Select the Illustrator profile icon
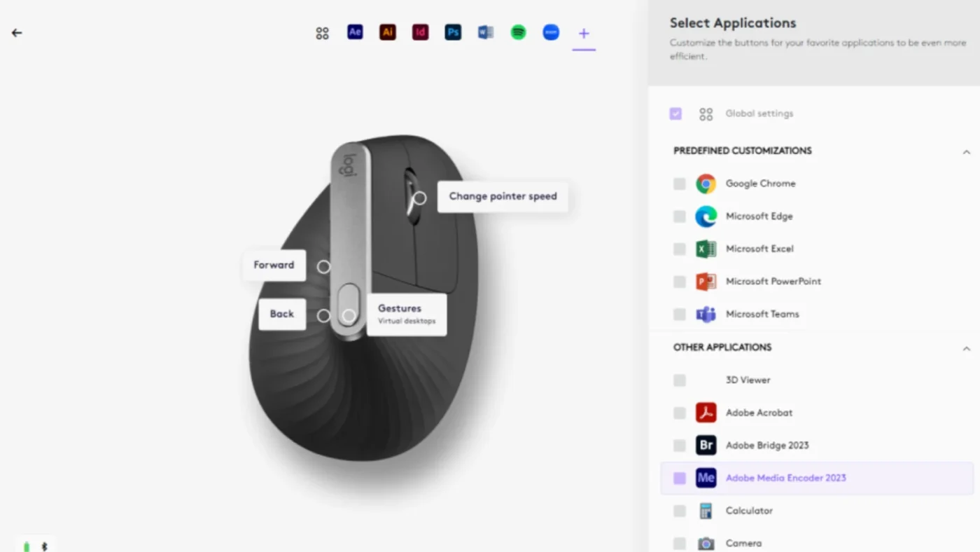The image size is (980, 552). pos(387,32)
